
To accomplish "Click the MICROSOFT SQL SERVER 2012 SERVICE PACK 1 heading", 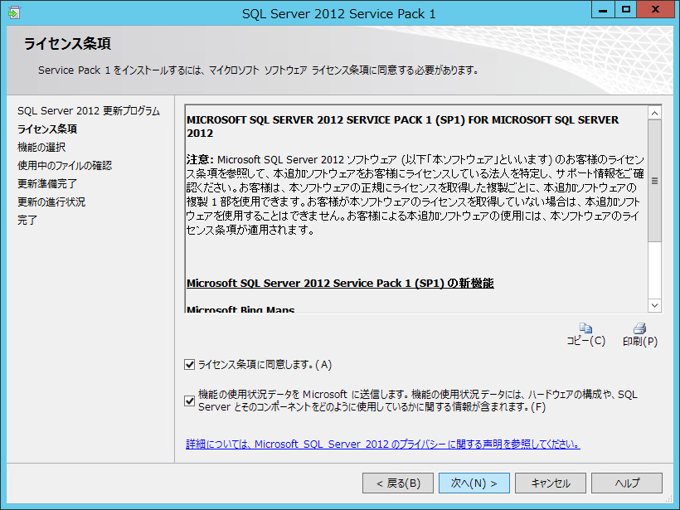I will 402,126.
